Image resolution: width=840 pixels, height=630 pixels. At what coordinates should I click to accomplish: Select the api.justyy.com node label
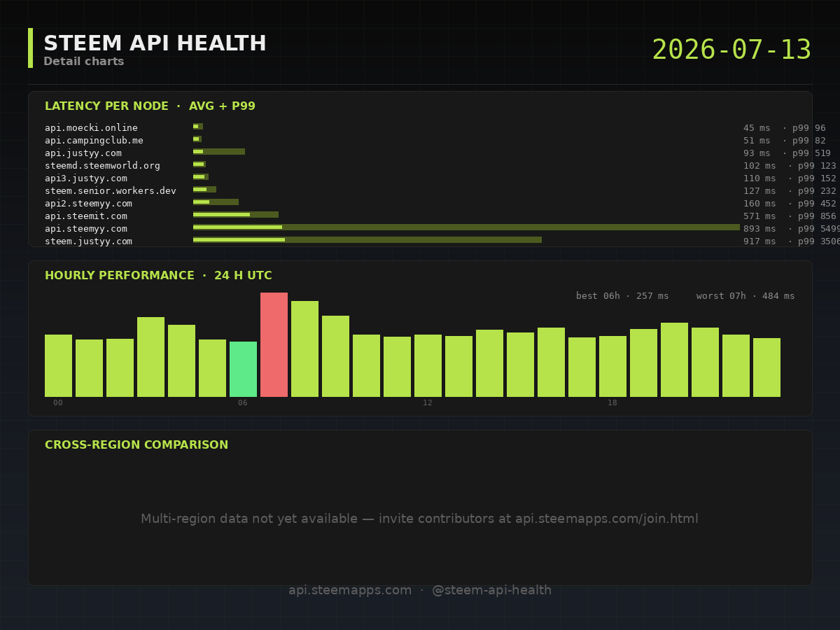pos(83,153)
